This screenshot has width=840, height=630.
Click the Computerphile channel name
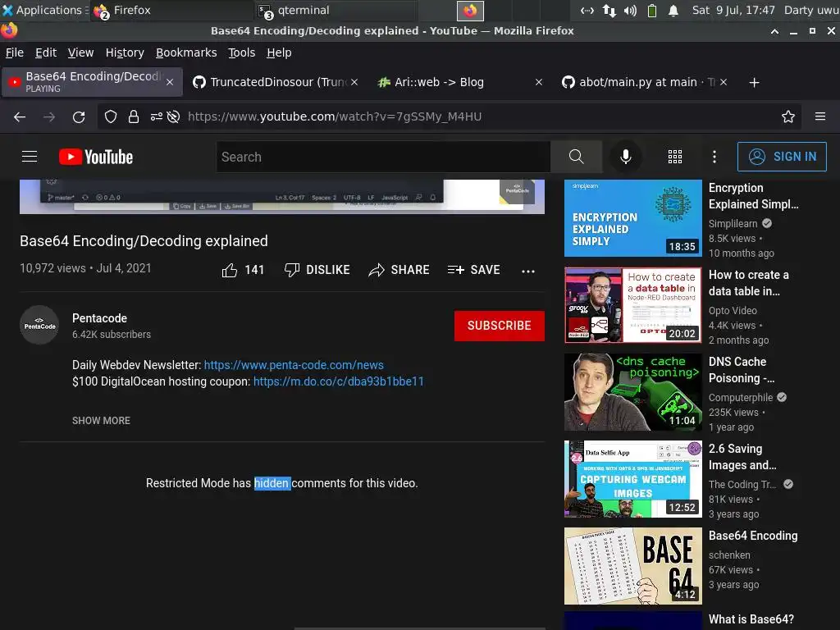coord(741,398)
